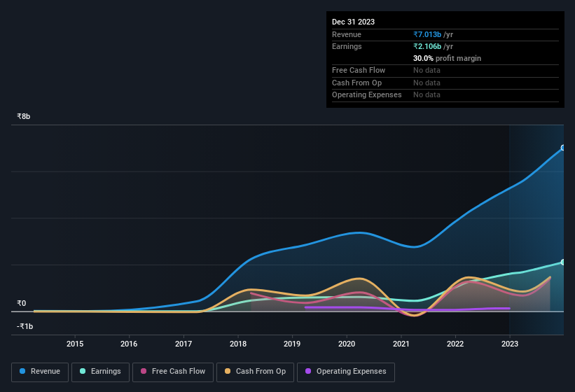Toggle the Operating Expenses legend button

click(x=345, y=372)
